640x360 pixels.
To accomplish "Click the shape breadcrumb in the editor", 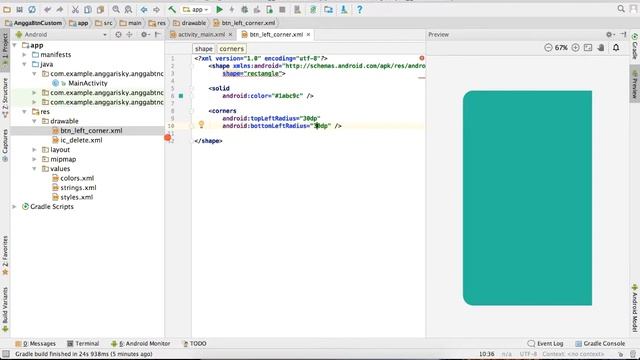I will point(204,49).
